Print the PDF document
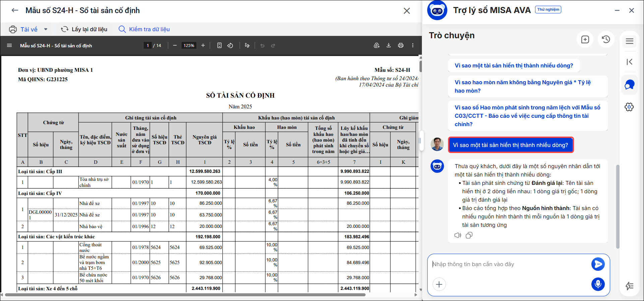 coord(401,45)
